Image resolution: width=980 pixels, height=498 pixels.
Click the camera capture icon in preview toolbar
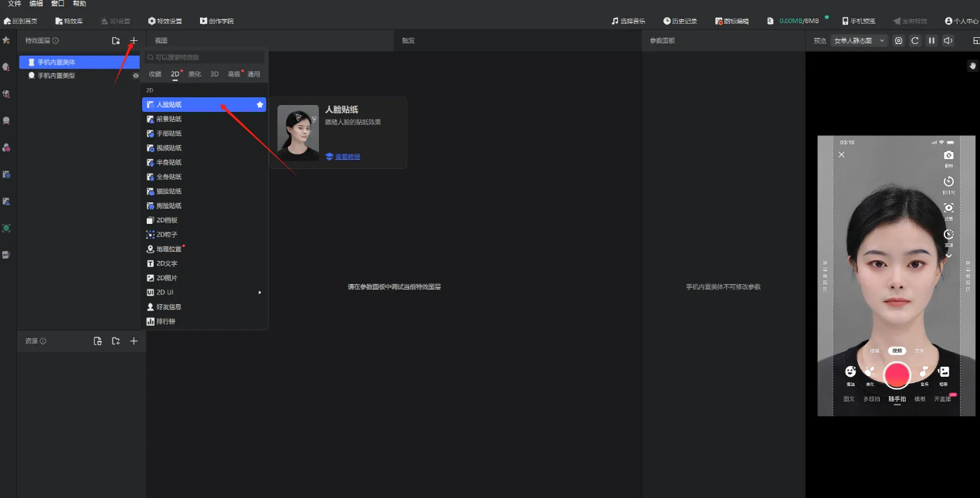898,41
